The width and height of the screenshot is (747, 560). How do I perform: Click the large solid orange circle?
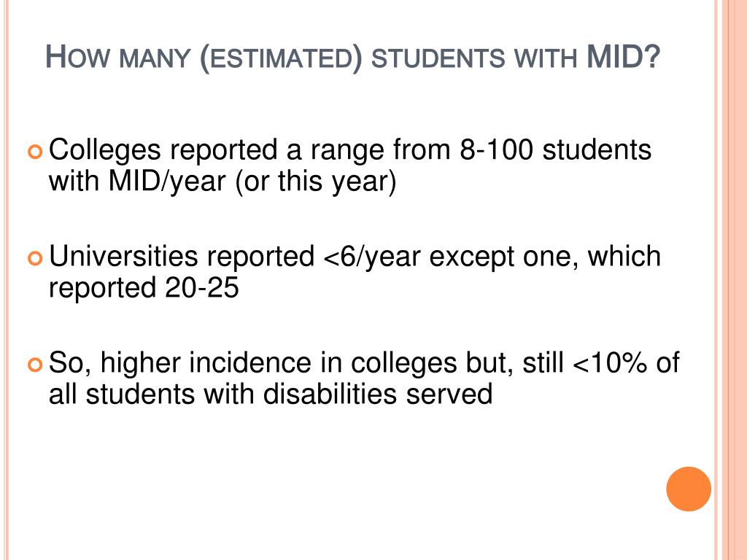pyautogui.click(x=689, y=489)
